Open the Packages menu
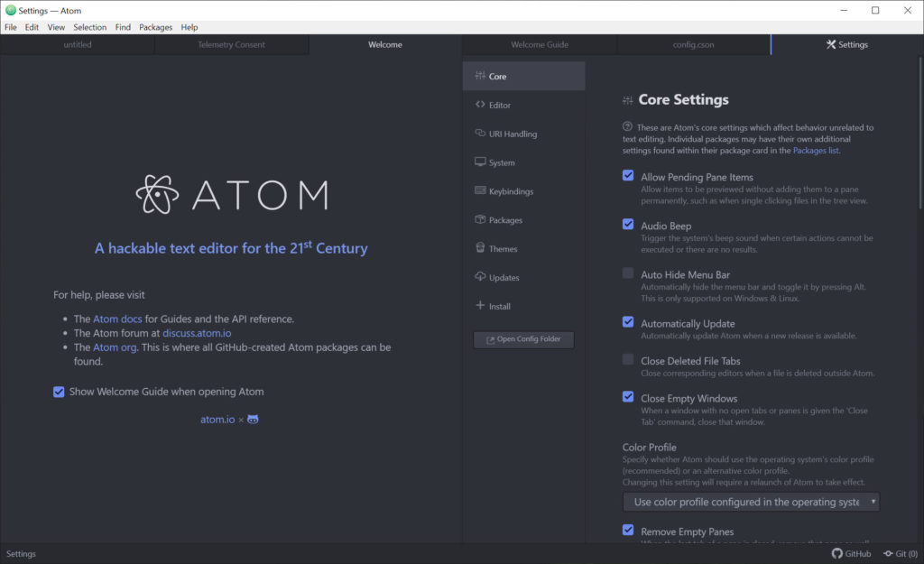 155,27
